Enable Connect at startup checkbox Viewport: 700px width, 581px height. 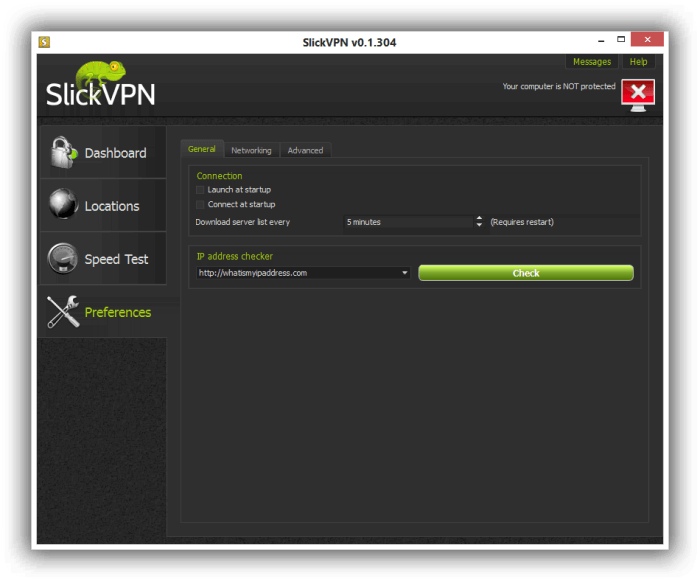[x=200, y=205]
